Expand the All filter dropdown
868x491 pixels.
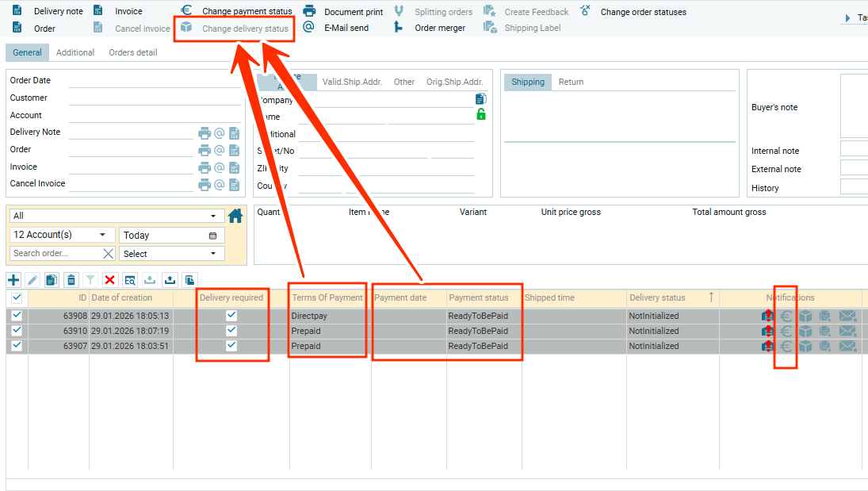[117, 216]
